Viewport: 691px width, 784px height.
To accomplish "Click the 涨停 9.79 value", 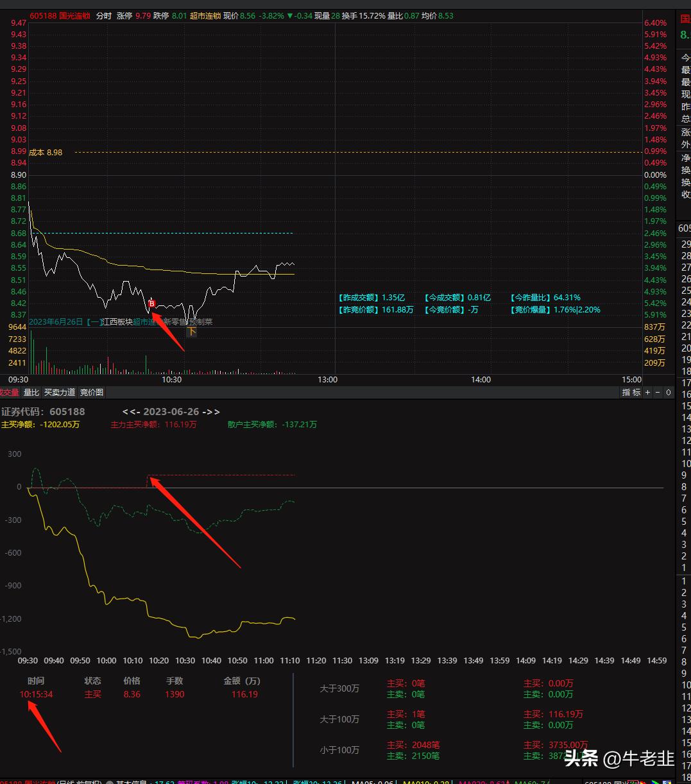I will tap(133, 15).
